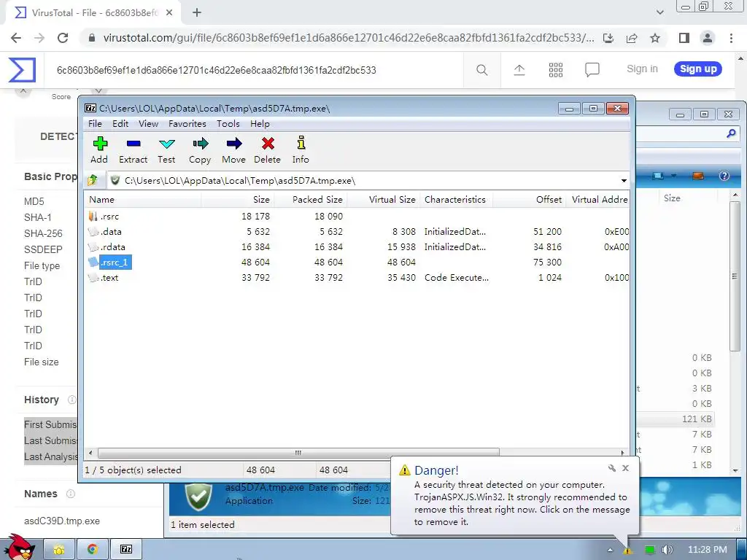This screenshot has height=560, width=747.
Task: Open the Info toolbar icon
Action: point(301,150)
